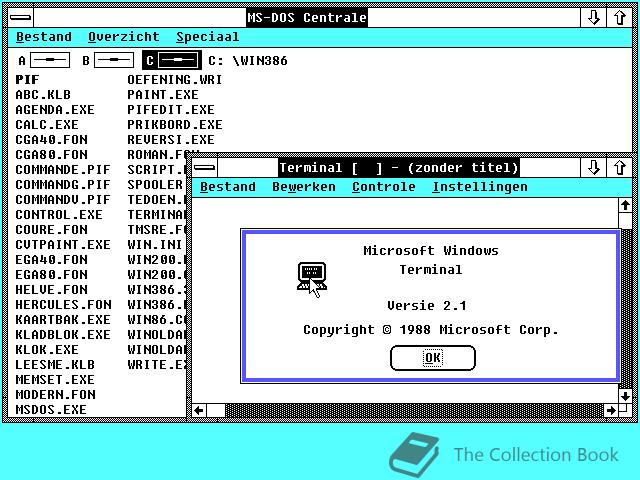Click Terminal vertical scrollbar down arrow

tap(625, 396)
